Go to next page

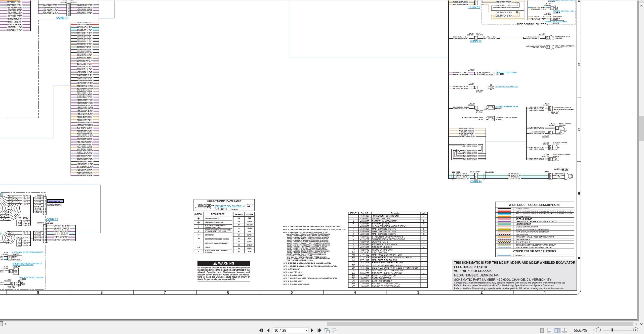point(312,330)
